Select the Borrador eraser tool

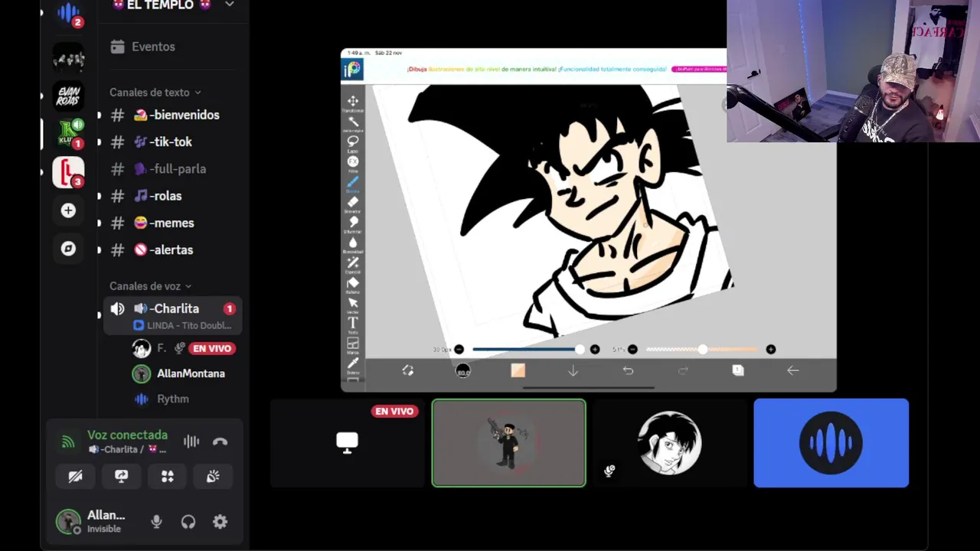point(353,203)
